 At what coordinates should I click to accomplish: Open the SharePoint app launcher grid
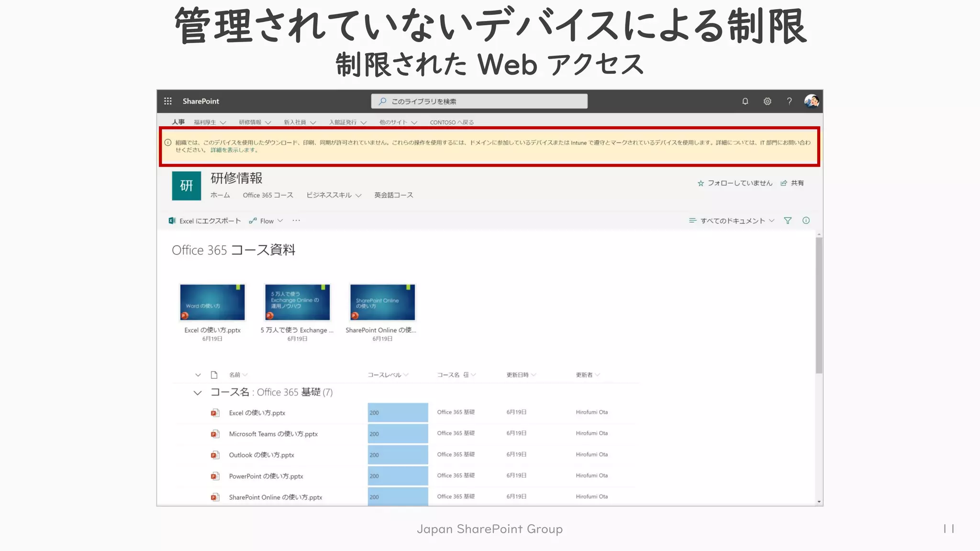pos(167,101)
